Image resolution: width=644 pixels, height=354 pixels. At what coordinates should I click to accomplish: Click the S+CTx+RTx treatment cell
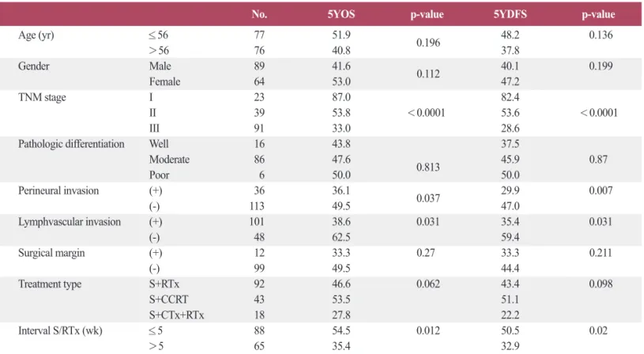pos(177,315)
